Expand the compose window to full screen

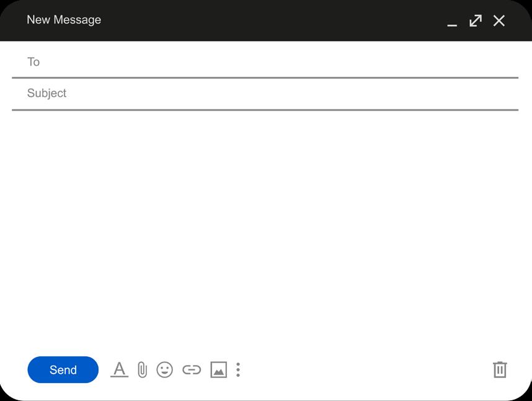pyautogui.click(x=476, y=20)
